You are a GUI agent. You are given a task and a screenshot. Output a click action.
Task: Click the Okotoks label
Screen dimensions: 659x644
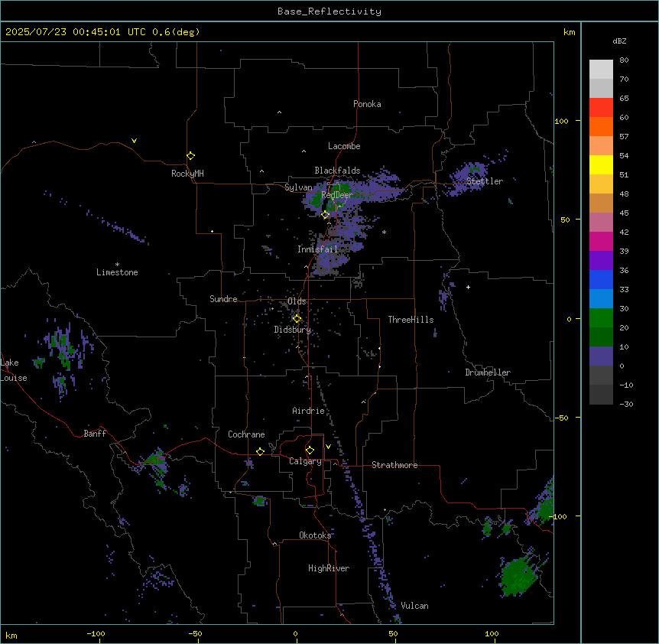315,535
